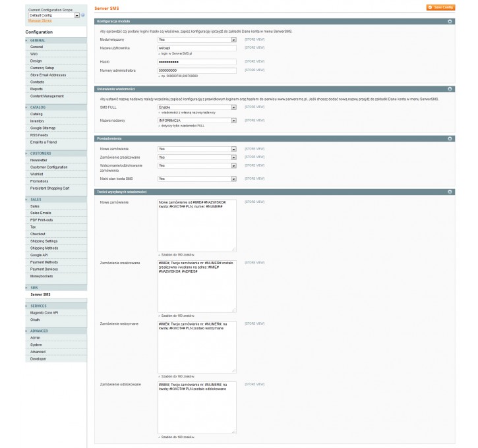Focus the Hasło password field
Image resolution: width=478 pixels, height=448 pixels.
(x=197, y=62)
